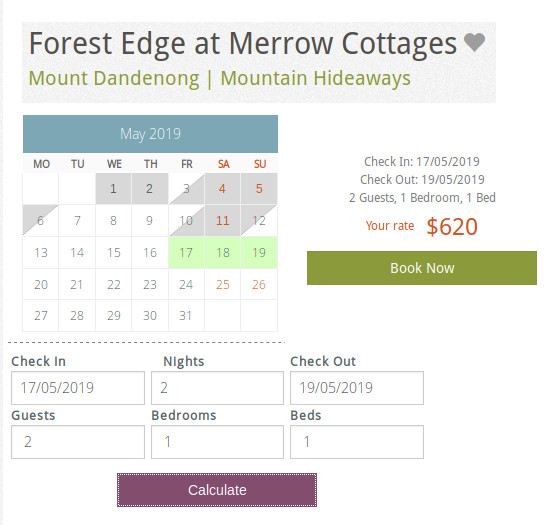Viewport: 553px width, 525px height.
Task: Click the Nights input field
Action: tap(217, 388)
